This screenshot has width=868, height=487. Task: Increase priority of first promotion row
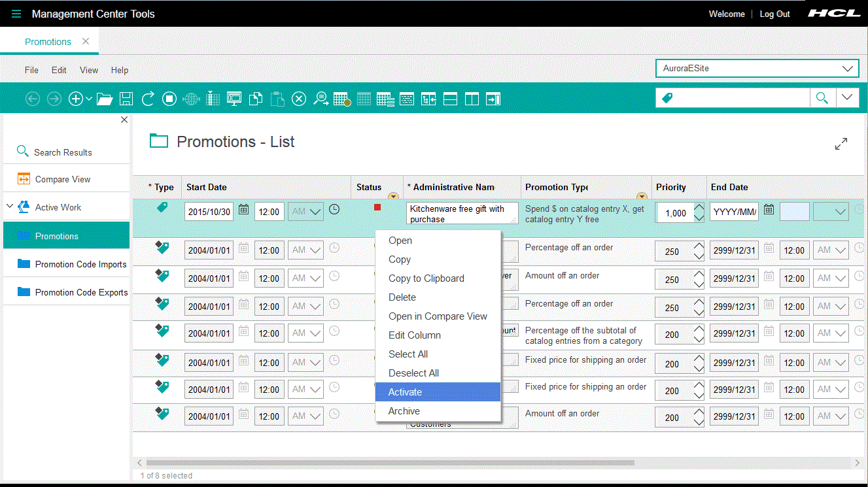(699, 209)
